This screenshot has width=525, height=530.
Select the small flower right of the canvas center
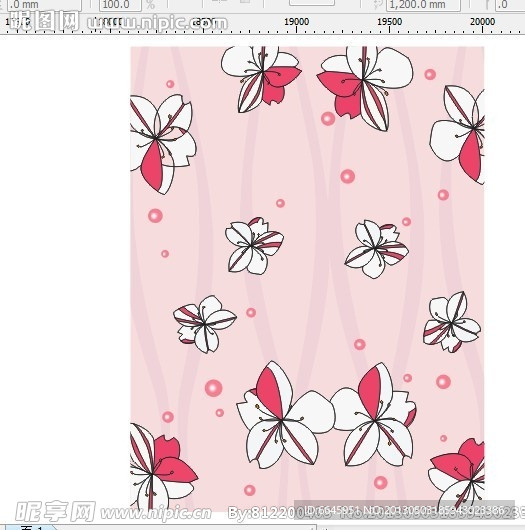click(377, 249)
